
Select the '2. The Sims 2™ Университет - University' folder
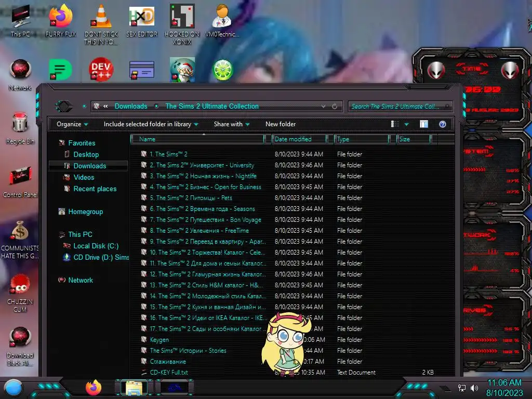tap(202, 165)
